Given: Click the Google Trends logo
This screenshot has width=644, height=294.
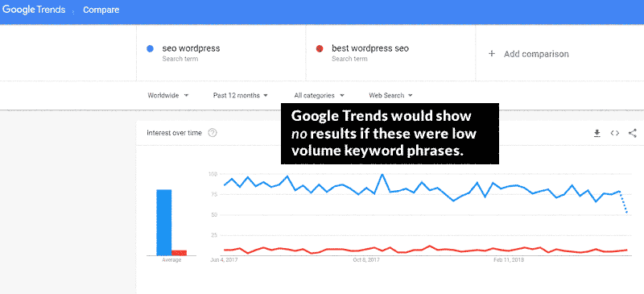Looking at the screenshot, I should 34,10.
